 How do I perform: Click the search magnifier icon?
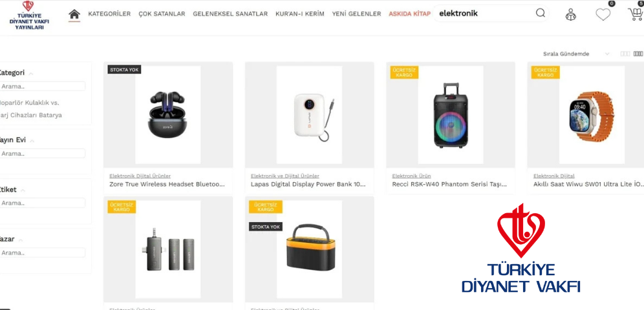tap(541, 13)
